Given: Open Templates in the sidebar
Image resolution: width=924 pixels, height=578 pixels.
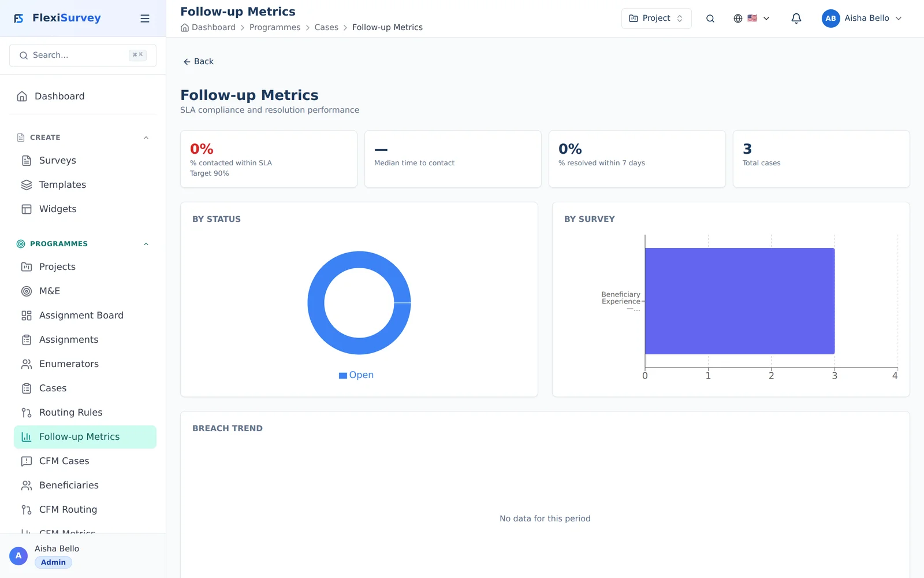Looking at the screenshot, I should 85,185.
